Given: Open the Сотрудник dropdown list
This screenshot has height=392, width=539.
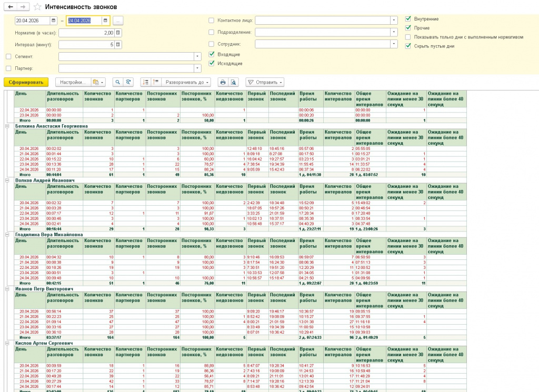Looking at the screenshot, I should coord(394,44).
